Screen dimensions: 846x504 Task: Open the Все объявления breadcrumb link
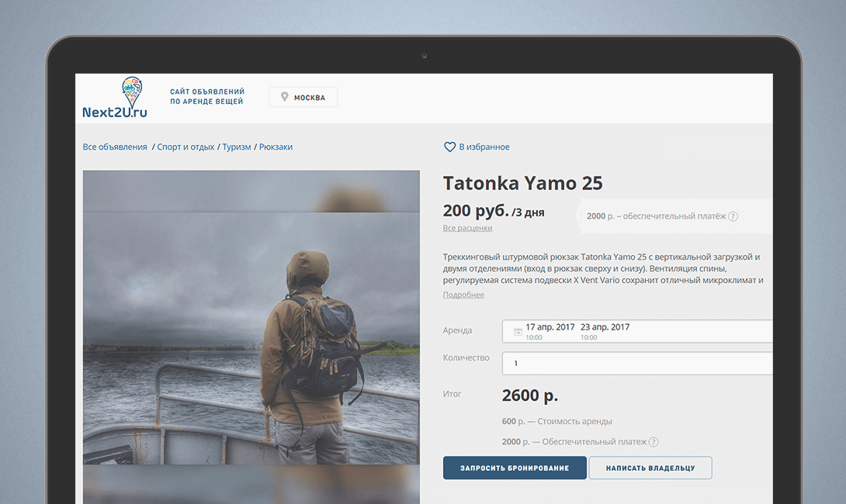(x=115, y=147)
